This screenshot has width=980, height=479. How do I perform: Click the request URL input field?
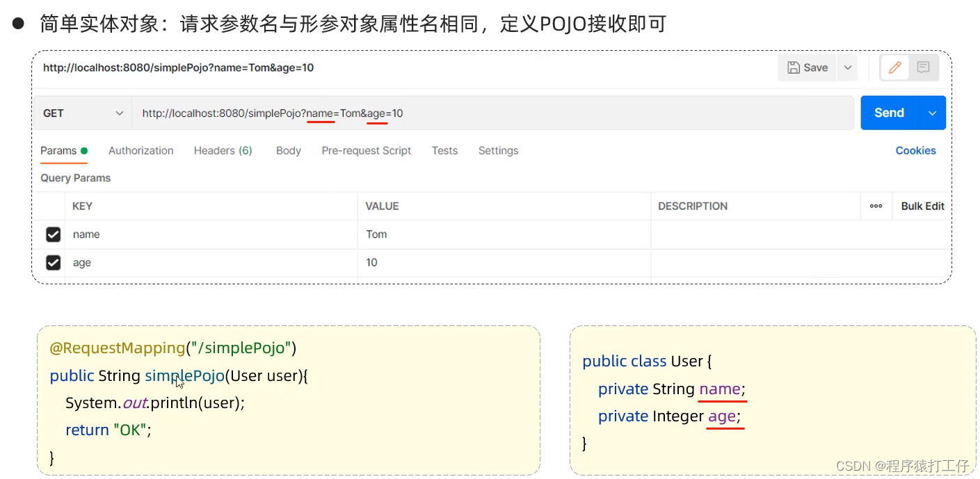coord(493,113)
